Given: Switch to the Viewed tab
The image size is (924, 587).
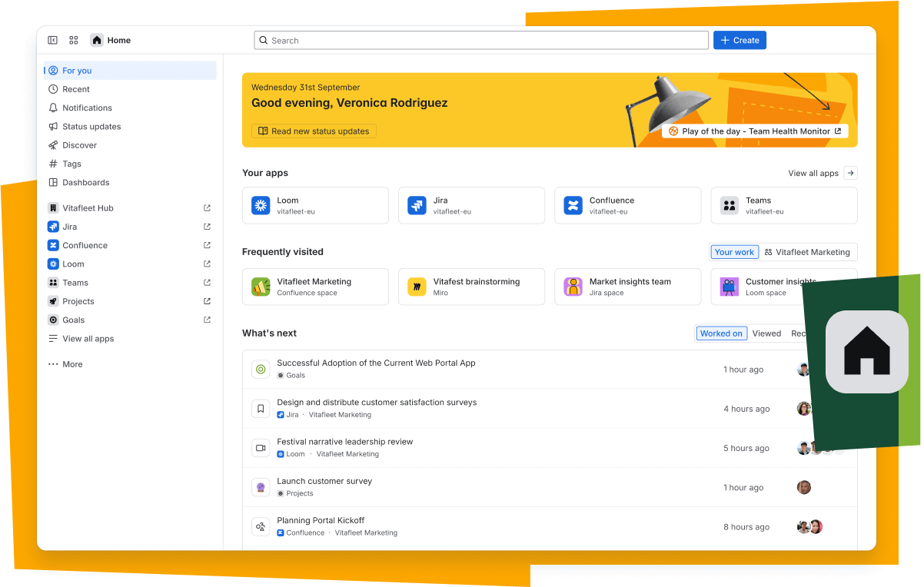Looking at the screenshot, I should [766, 333].
